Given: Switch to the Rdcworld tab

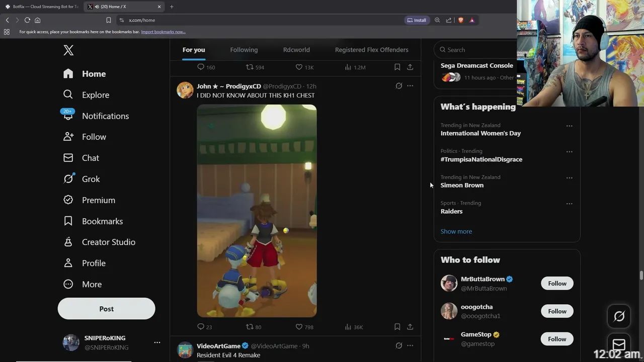Looking at the screenshot, I should (x=296, y=50).
